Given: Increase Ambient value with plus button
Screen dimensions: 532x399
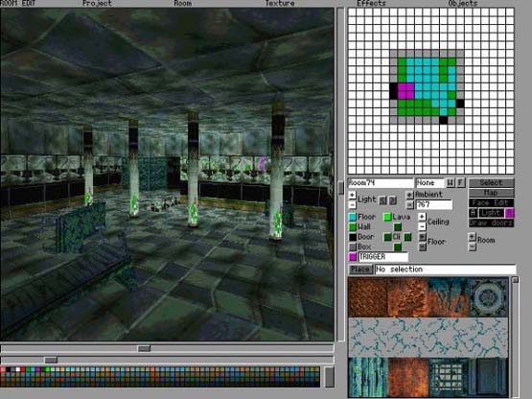Looking at the screenshot, I should [x=409, y=195].
